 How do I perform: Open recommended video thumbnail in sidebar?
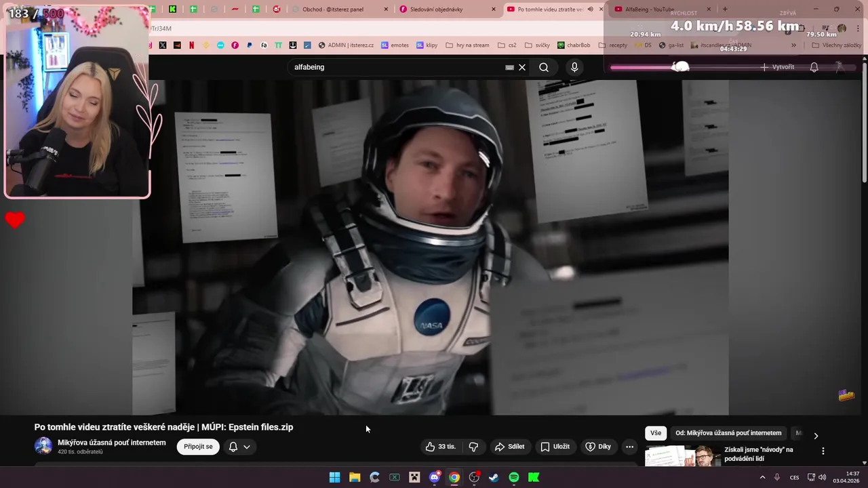[x=682, y=456]
